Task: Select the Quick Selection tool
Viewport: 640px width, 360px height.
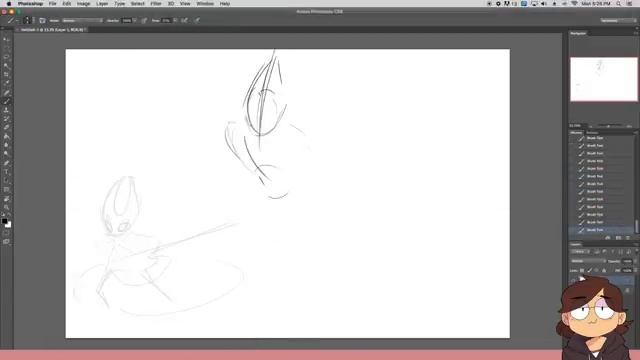Action: [6, 66]
